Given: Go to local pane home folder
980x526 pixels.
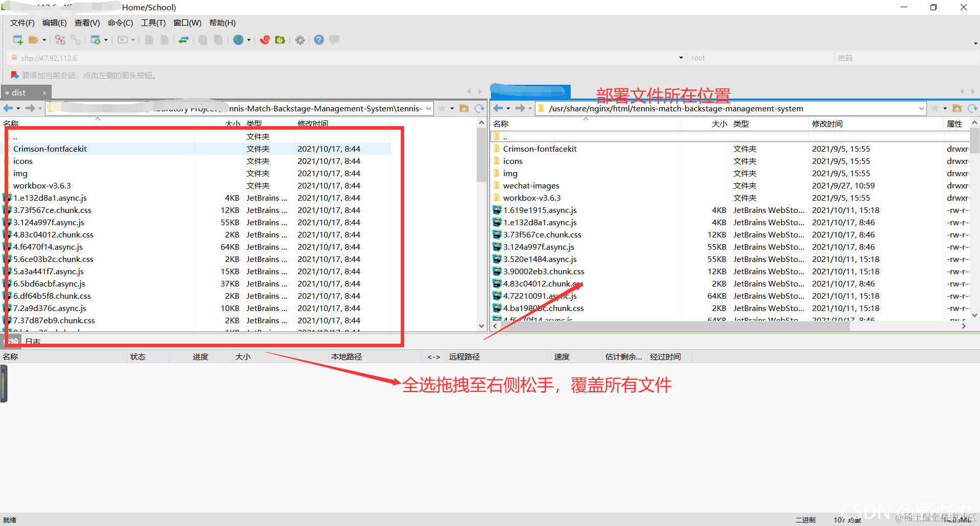Looking at the screenshot, I should coord(464,108).
